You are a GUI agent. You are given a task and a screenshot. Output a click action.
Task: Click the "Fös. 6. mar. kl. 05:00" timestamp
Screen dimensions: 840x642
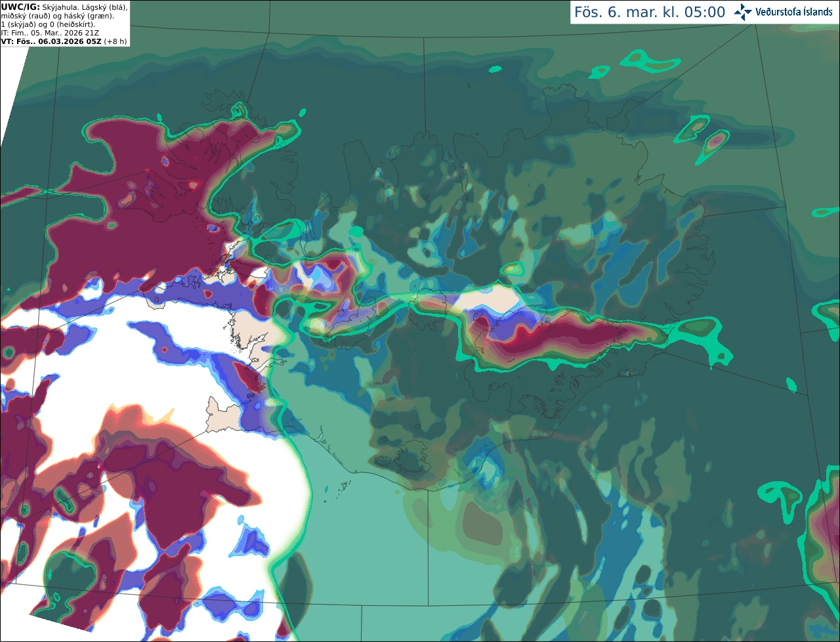click(x=650, y=12)
